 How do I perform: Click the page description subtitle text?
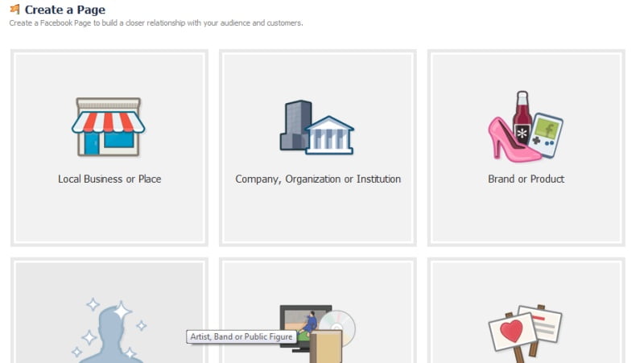point(156,23)
